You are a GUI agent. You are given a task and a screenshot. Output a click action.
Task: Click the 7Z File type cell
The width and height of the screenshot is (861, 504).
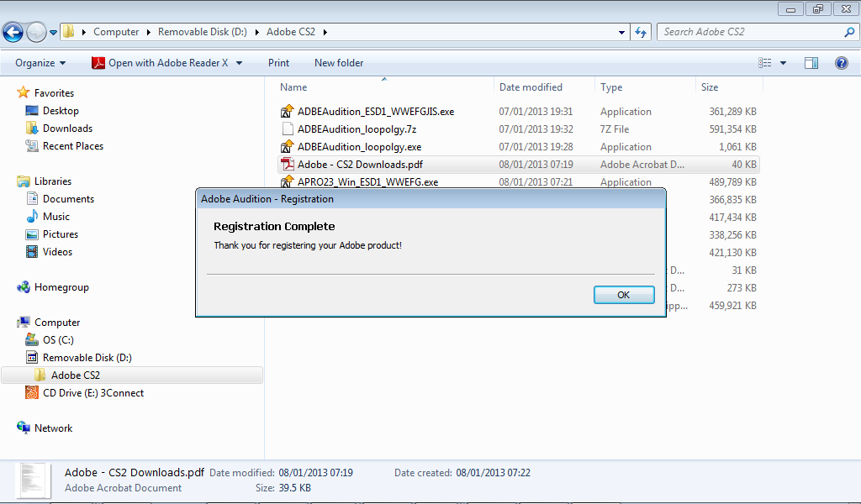tap(615, 129)
